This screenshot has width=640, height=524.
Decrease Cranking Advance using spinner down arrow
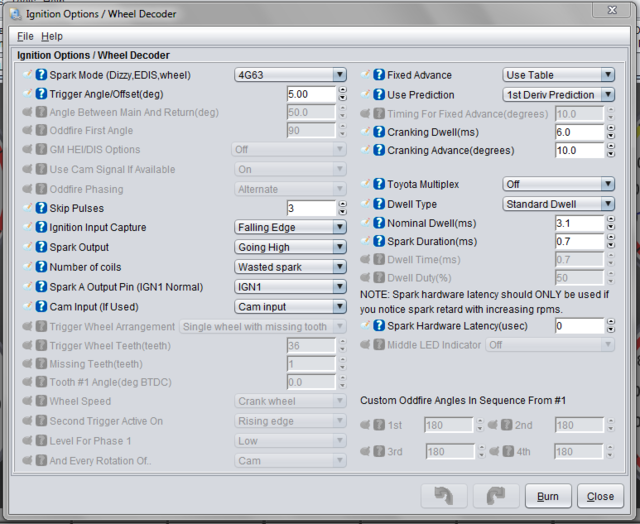coord(611,154)
